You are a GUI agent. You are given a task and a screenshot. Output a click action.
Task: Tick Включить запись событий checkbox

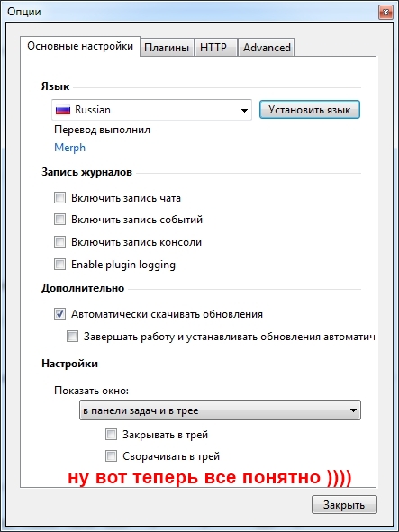59,220
